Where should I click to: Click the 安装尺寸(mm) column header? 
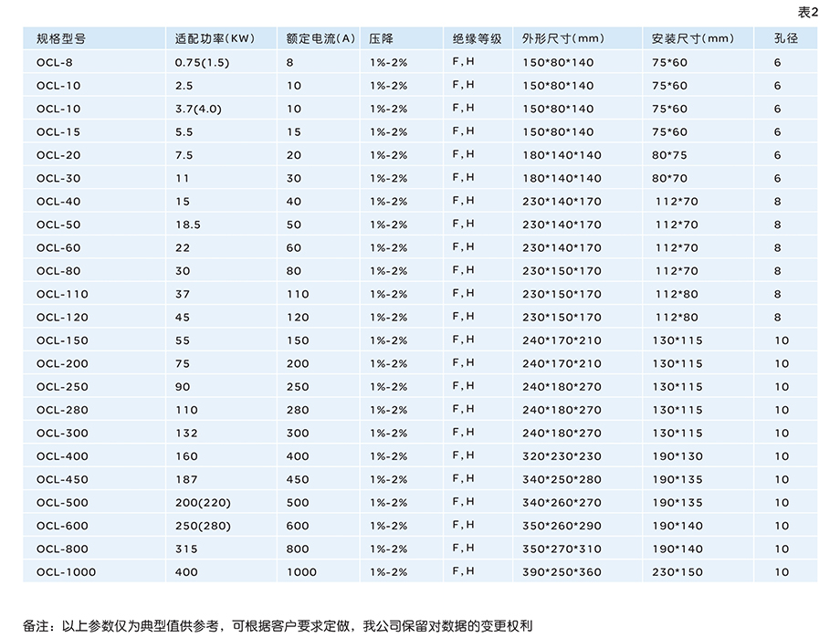pyautogui.click(x=693, y=39)
